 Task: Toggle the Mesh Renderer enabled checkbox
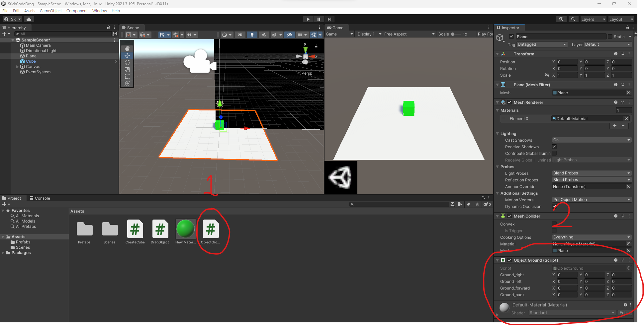(x=509, y=102)
